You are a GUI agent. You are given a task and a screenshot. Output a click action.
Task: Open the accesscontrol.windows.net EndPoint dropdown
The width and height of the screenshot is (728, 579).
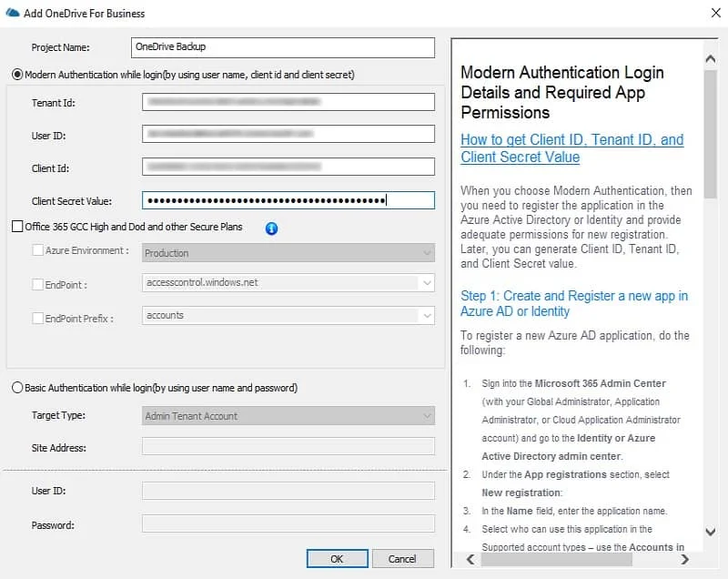288,282
